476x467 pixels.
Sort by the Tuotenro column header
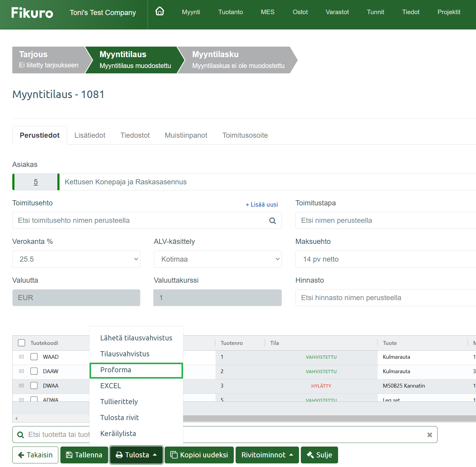pos(232,343)
